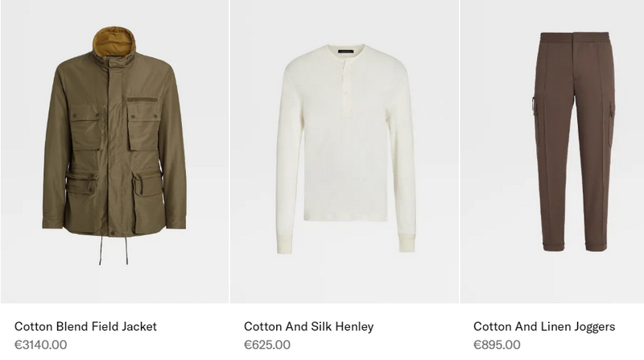Click the Cotton And Linen Joggers title
Screen dimensions: 644x360
pyautogui.click(x=544, y=327)
